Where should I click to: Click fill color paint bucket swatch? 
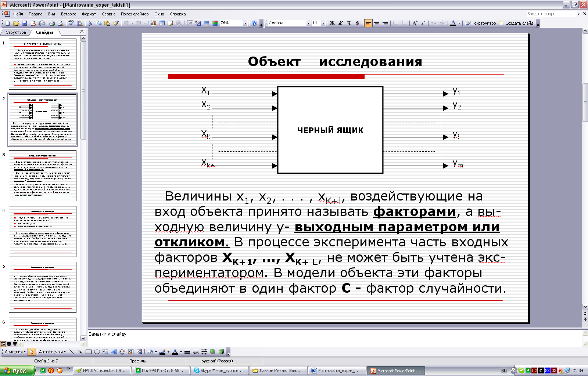click(150, 352)
